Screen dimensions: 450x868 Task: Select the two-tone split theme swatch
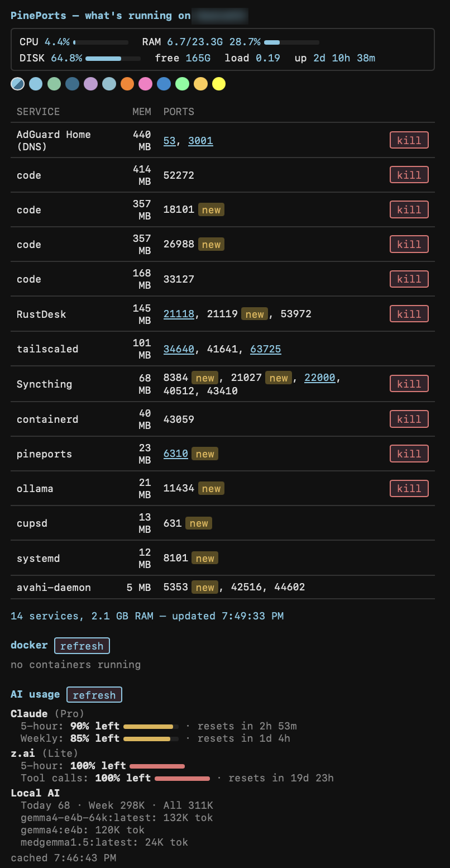pos(17,84)
